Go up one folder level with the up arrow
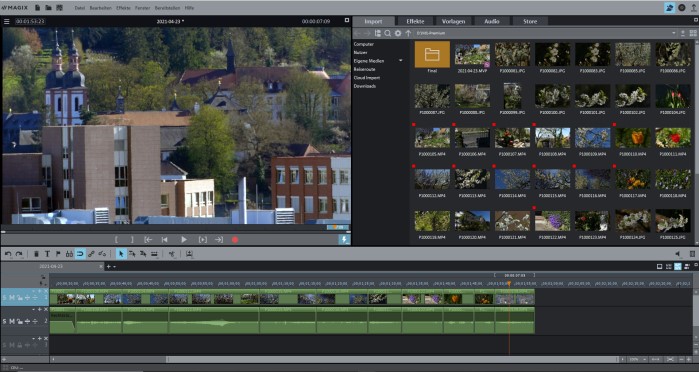Image resolution: width=699 pixels, height=372 pixels. click(x=408, y=33)
